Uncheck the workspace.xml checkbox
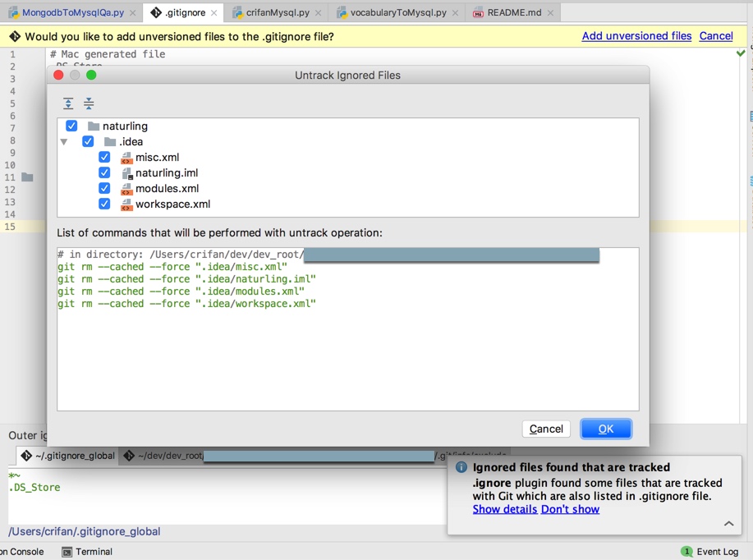Image resolution: width=753 pixels, height=560 pixels. pos(104,204)
